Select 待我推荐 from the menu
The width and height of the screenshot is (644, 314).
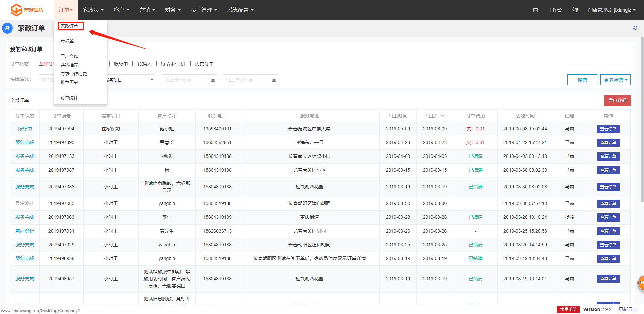[69, 65]
